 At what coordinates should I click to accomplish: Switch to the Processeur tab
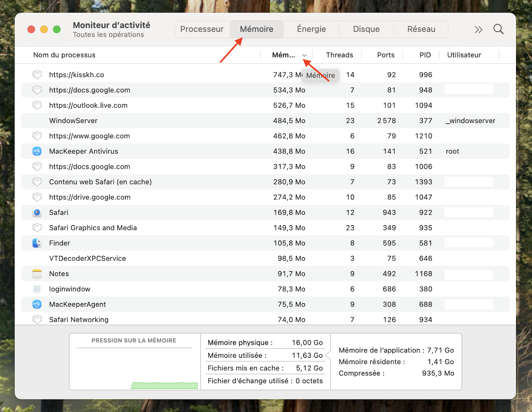(x=201, y=29)
